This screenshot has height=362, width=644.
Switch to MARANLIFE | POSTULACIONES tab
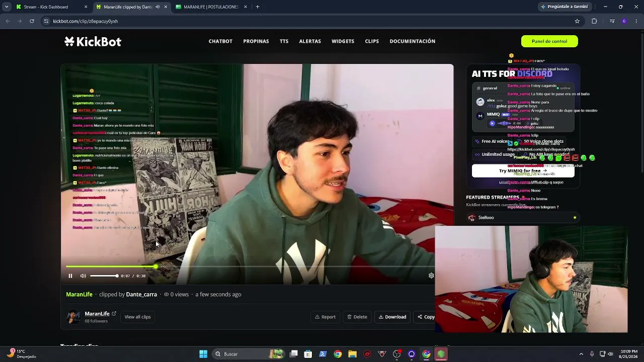tap(211, 7)
